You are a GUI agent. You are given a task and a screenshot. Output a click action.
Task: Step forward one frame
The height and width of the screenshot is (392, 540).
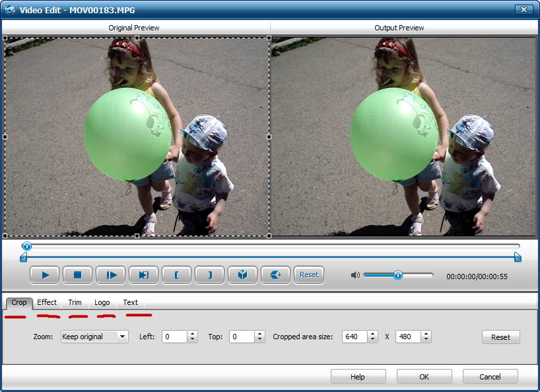111,275
